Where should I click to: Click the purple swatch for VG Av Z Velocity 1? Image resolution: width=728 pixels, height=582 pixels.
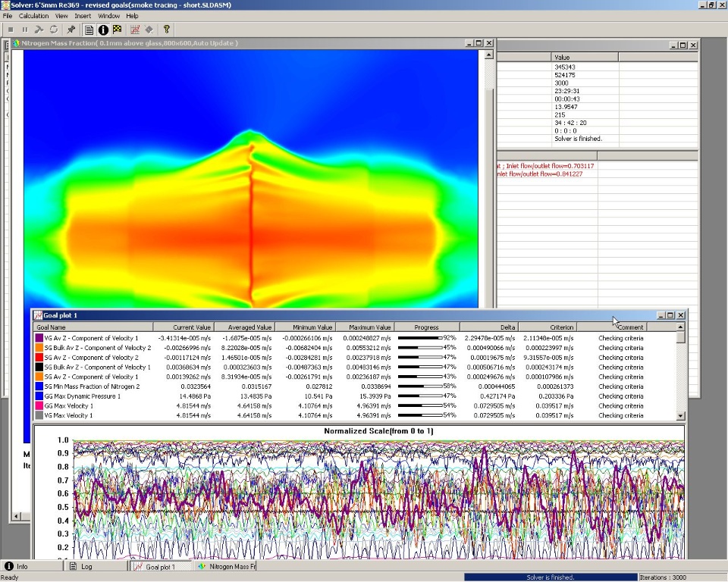(39, 338)
